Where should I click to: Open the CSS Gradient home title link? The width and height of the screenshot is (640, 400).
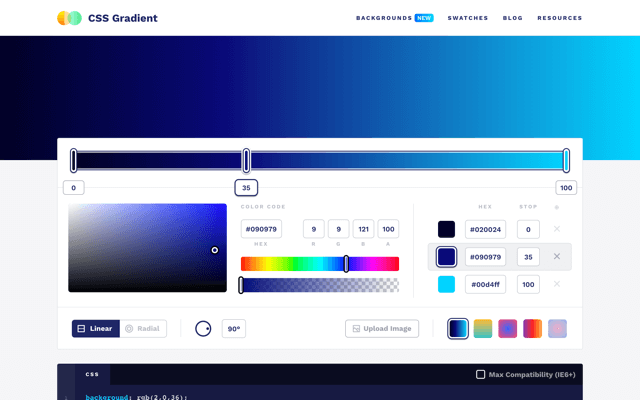122,18
